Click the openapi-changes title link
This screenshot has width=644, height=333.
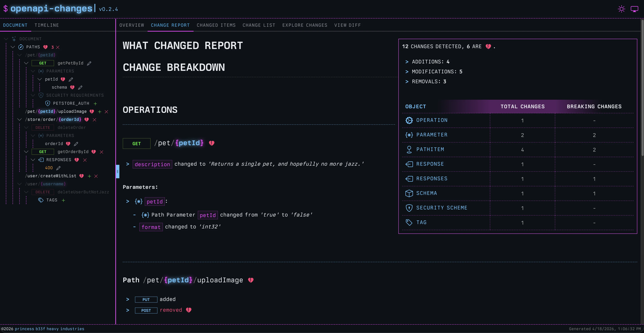(51, 9)
